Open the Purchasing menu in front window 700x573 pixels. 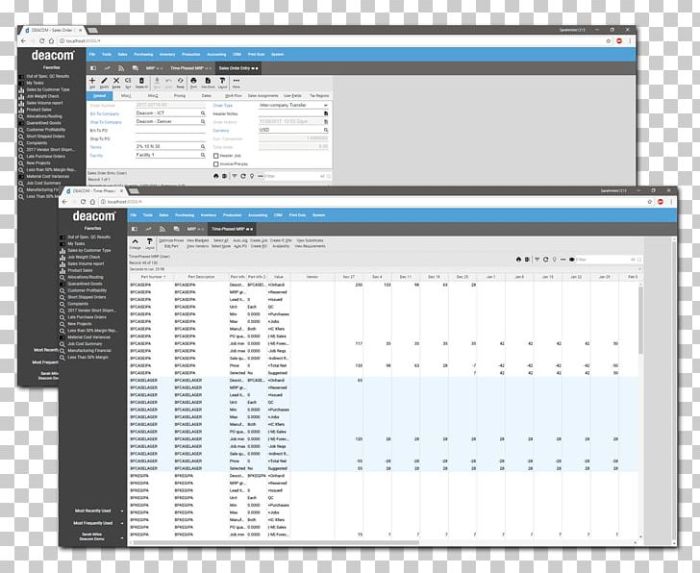click(184, 215)
